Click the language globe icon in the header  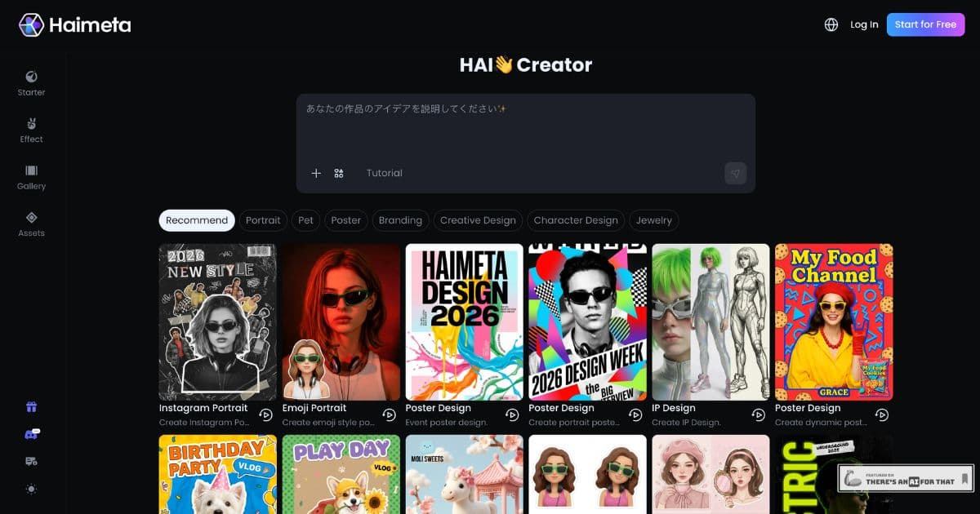click(x=830, y=24)
